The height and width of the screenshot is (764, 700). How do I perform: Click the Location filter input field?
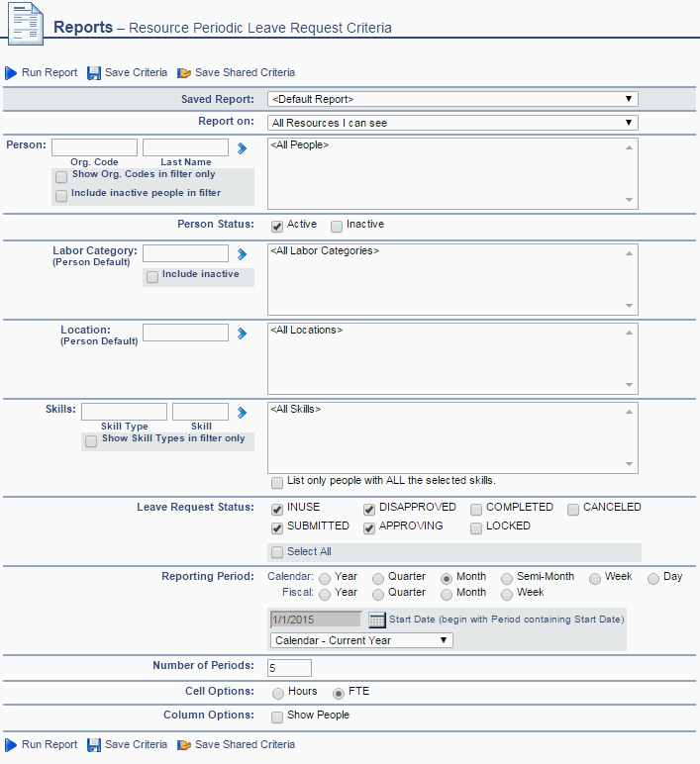click(x=185, y=333)
